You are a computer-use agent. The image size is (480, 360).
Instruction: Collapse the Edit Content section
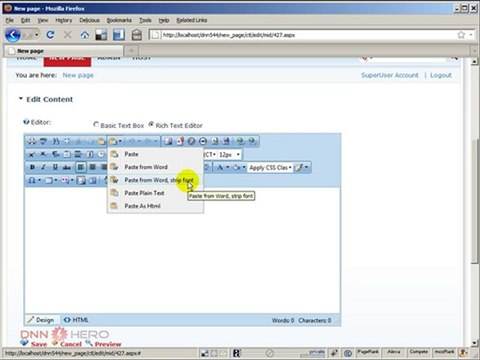(21, 99)
